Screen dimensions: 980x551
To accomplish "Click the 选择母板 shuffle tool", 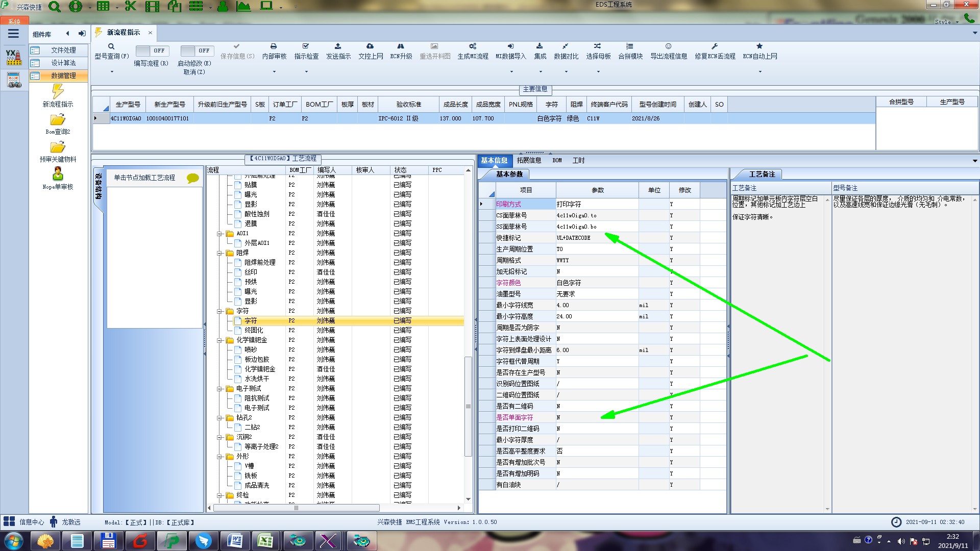I will coord(598,52).
